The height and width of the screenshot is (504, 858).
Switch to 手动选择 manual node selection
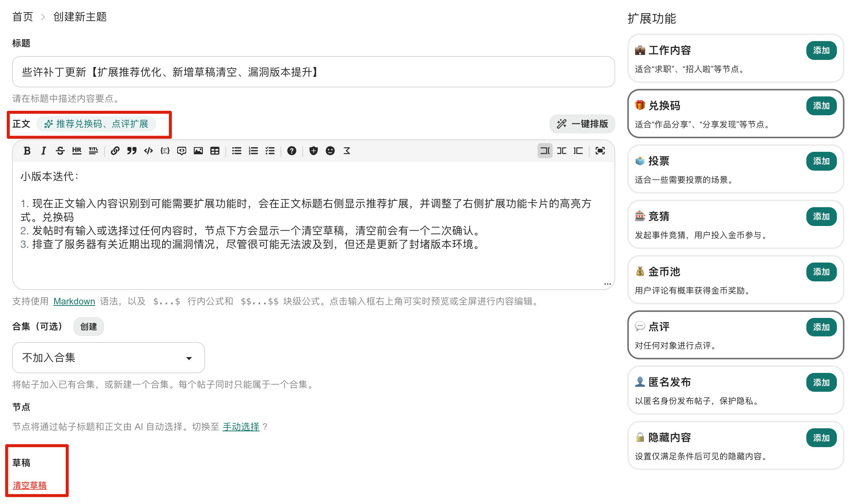click(241, 427)
